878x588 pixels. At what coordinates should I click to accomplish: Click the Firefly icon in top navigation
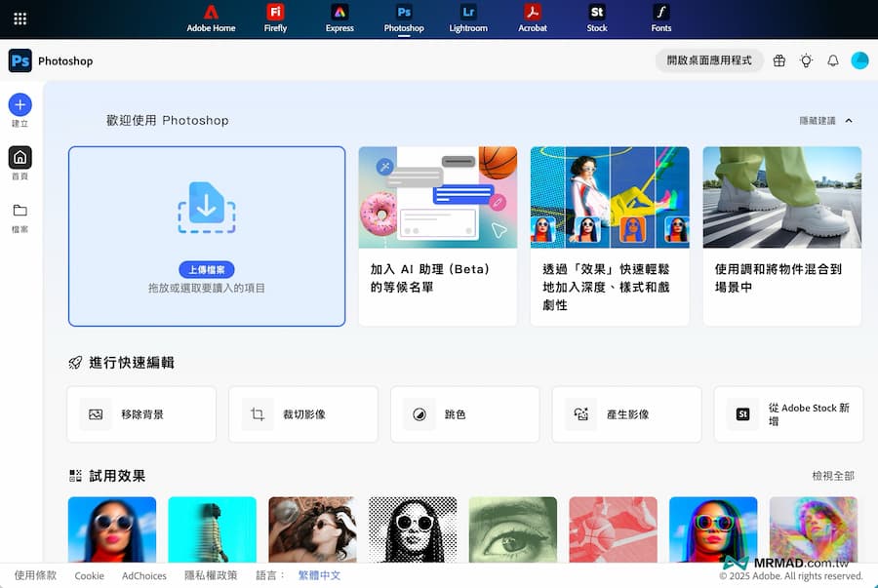tap(275, 14)
